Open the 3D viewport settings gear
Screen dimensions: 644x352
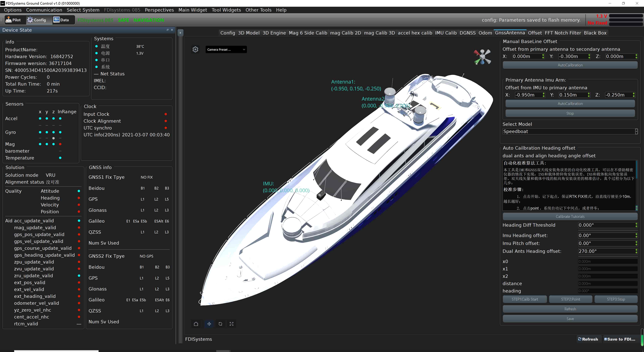[195, 49]
